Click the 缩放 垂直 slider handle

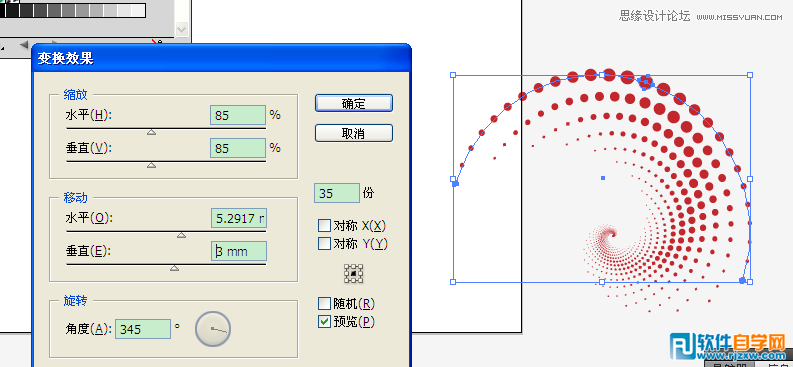pos(151,165)
